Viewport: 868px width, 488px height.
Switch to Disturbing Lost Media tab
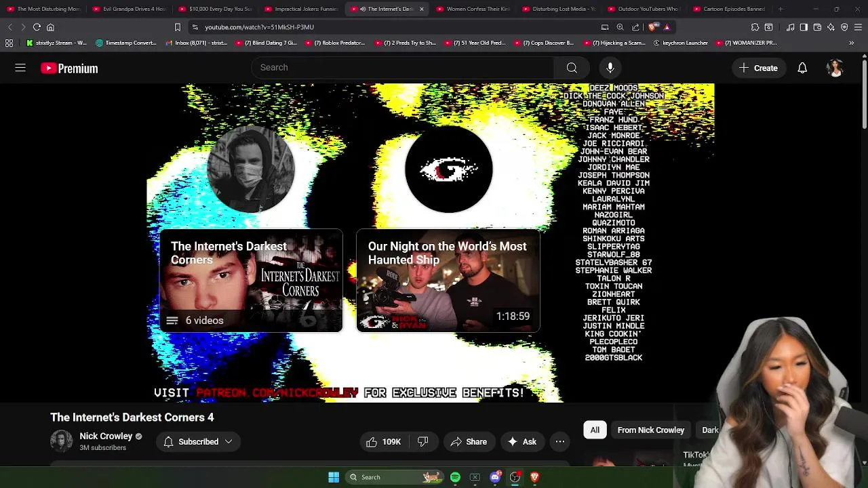coord(558,9)
